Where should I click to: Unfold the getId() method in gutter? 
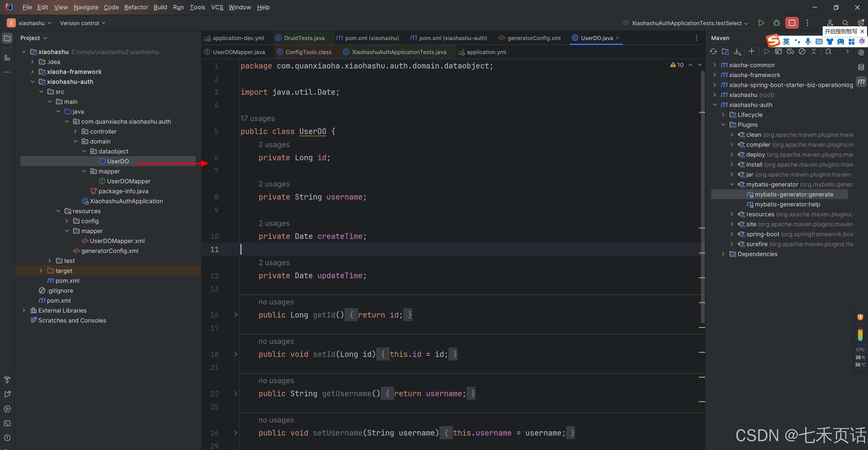pyautogui.click(x=236, y=315)
